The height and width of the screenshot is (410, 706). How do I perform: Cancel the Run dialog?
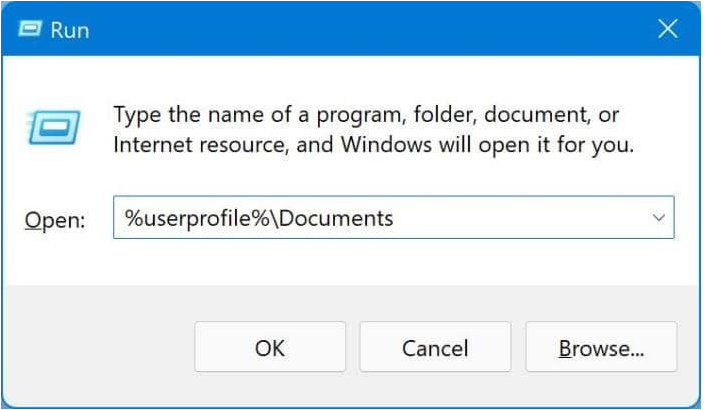435,347
